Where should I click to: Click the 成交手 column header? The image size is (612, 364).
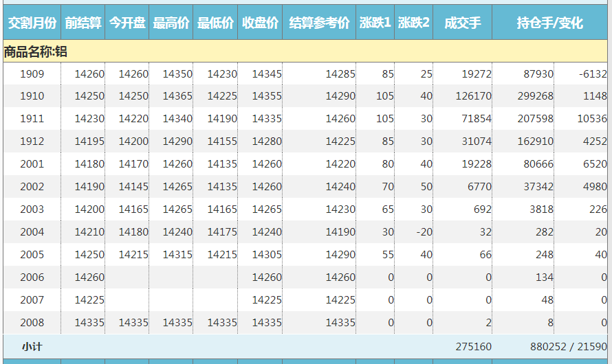click(462, 23)
